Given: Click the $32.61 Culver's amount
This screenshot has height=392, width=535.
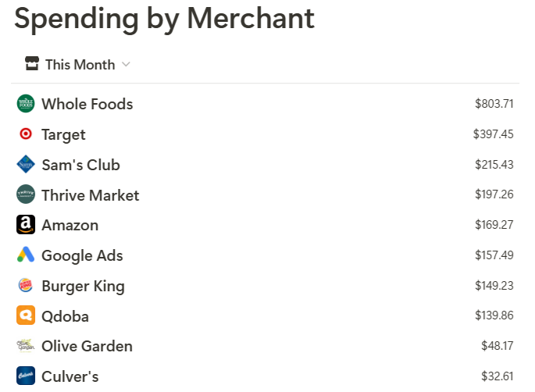Looking at the screenshot, I should pyautogui.click(x=498, y=376).
